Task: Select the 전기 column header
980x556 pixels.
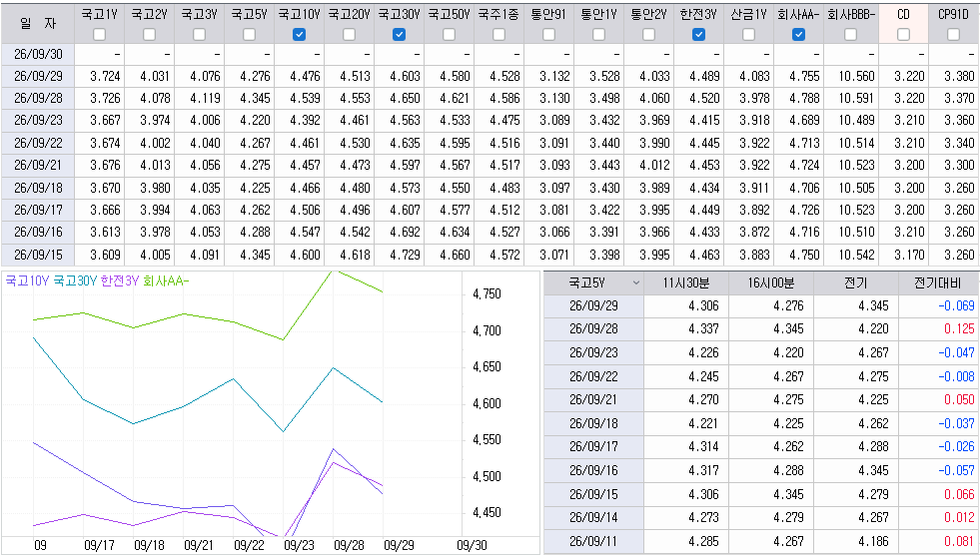Action: click(855, 283)
